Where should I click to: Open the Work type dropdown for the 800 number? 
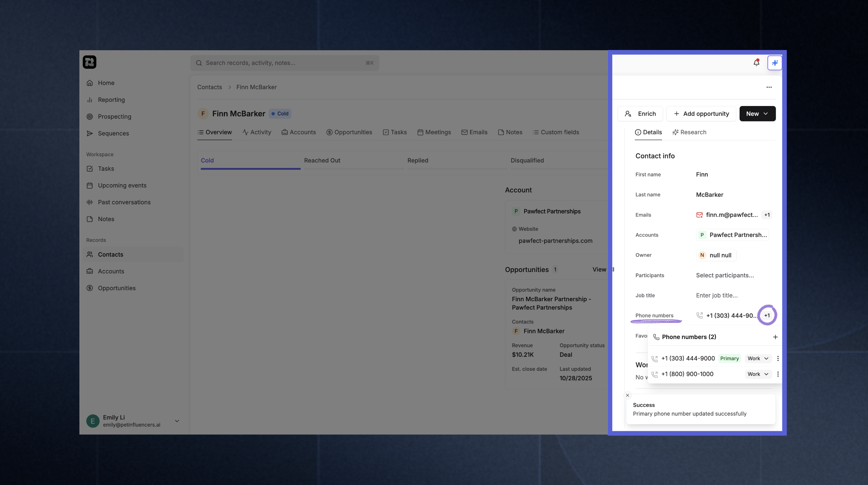point(758,374)
